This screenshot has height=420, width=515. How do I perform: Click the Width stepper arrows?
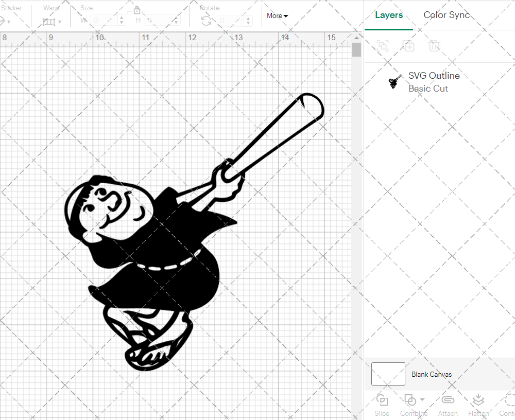(x=122, y=21)
